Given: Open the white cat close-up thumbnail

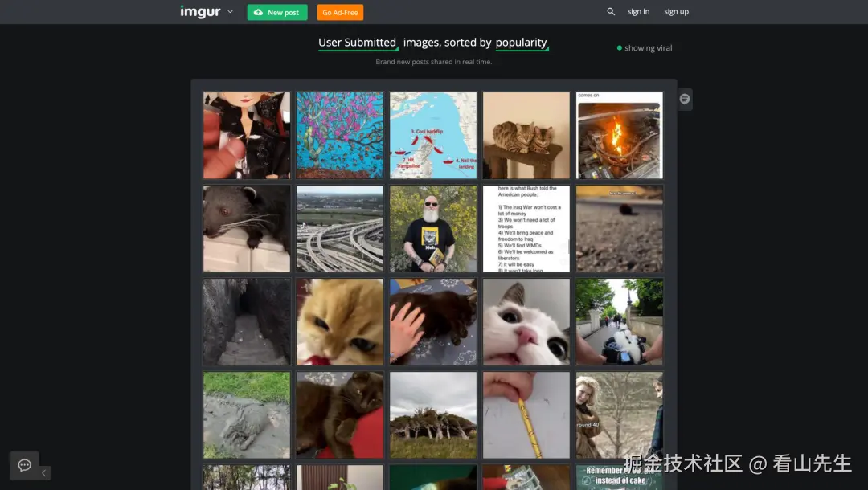Looking at the screenshot, I should click(526, 322).
